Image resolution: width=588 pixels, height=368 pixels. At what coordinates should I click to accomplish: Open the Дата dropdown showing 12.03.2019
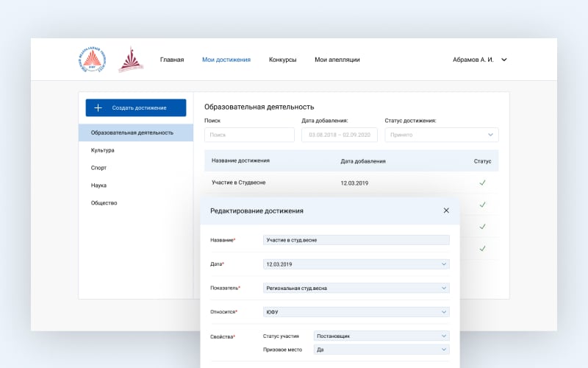click(356, 264)
